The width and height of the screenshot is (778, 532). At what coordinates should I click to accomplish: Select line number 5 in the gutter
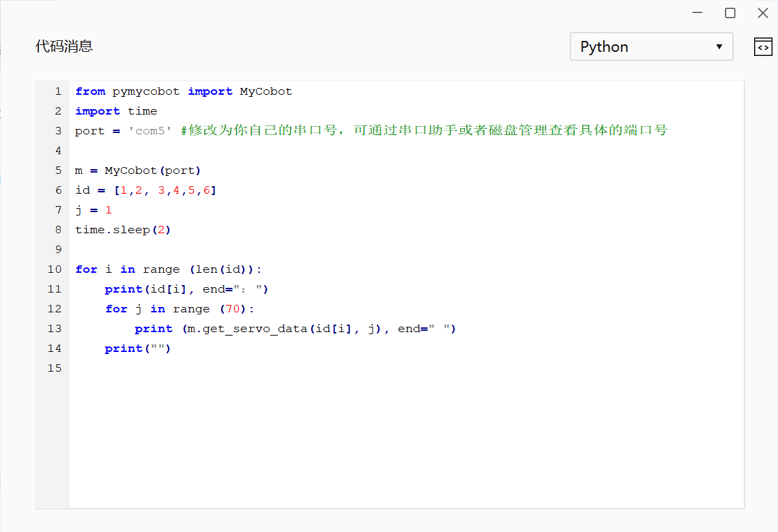(x=58, y=171)
